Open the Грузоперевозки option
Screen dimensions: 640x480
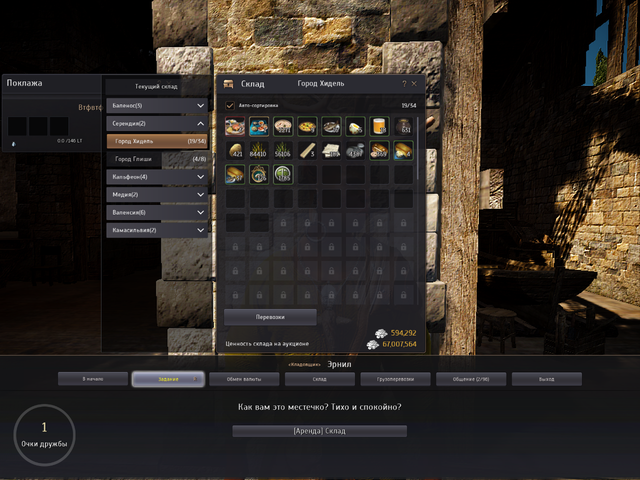pyautogui.click(x=396, y=379)
